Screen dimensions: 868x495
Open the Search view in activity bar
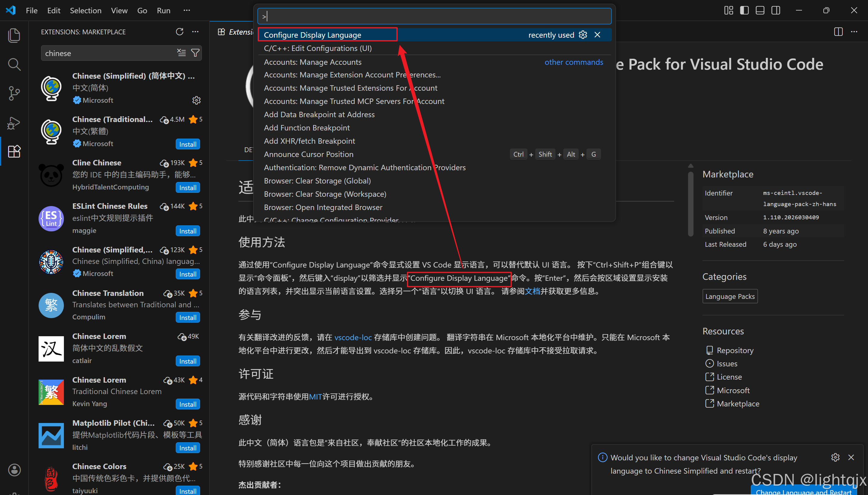(x=14, y=64)
